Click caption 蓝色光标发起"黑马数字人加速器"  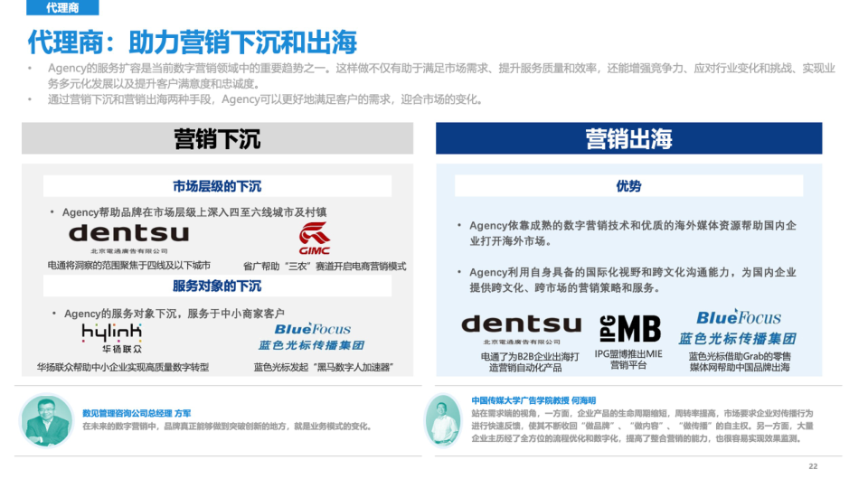coord(324,368)
